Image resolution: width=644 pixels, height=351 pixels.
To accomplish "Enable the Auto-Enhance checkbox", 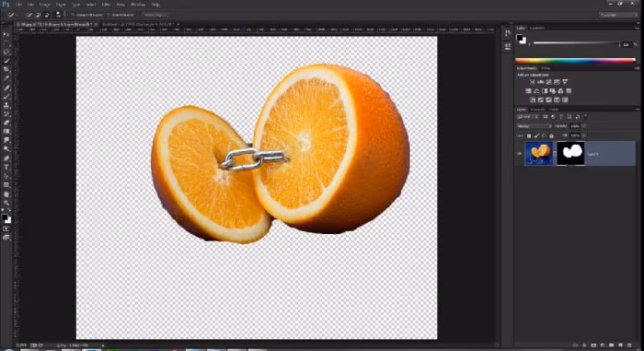I will (x=109, y=15).
